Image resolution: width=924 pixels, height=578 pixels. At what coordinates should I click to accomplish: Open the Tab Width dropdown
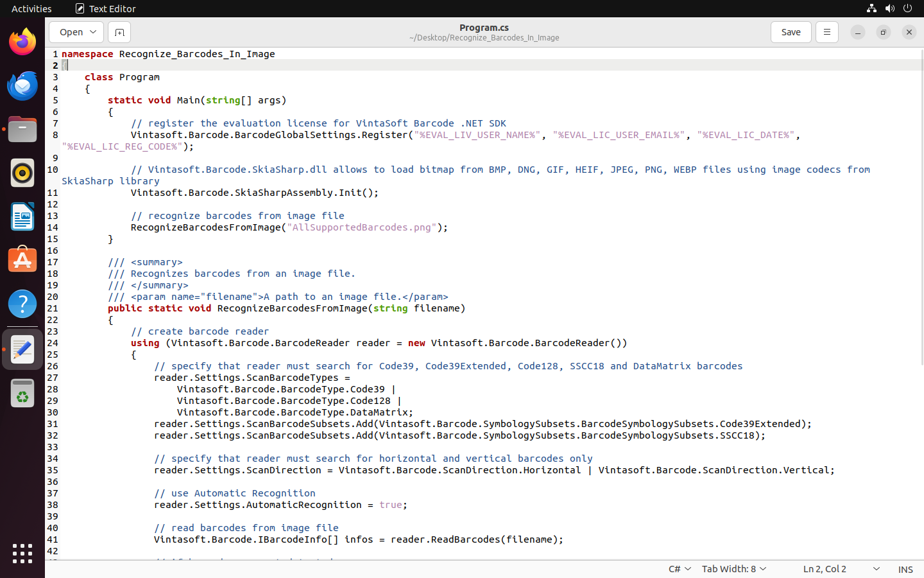click(734, 569)
